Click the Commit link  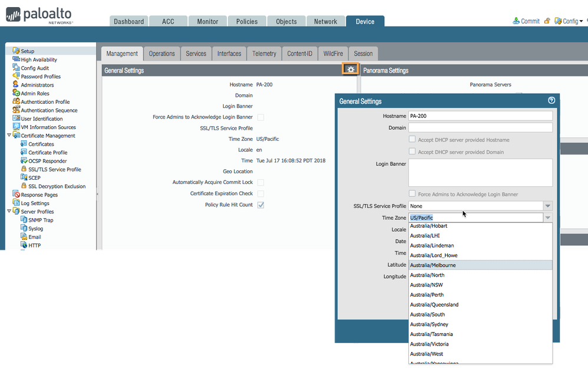pyautogui.click(x=530, y=21)
